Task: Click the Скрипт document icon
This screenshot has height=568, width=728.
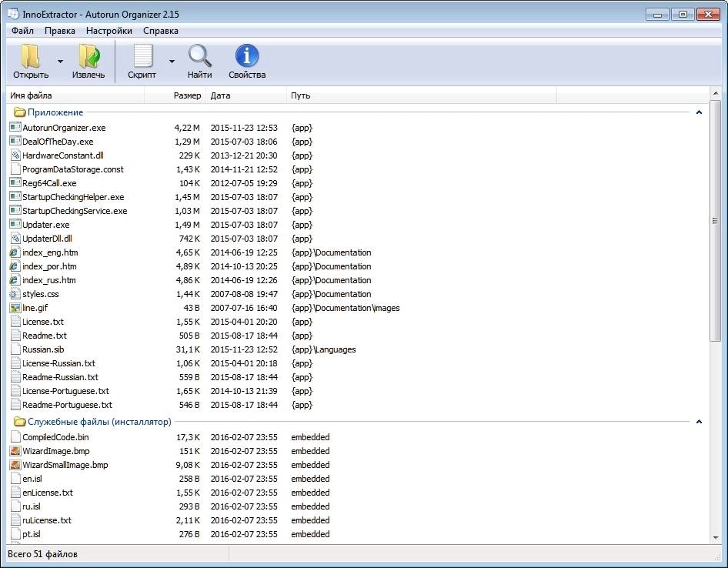Action: pyautogui.click(x=142, y=56)
